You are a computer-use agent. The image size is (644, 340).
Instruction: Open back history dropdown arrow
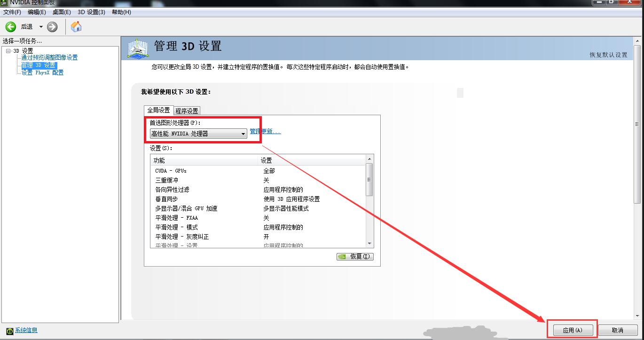point(41,27)
